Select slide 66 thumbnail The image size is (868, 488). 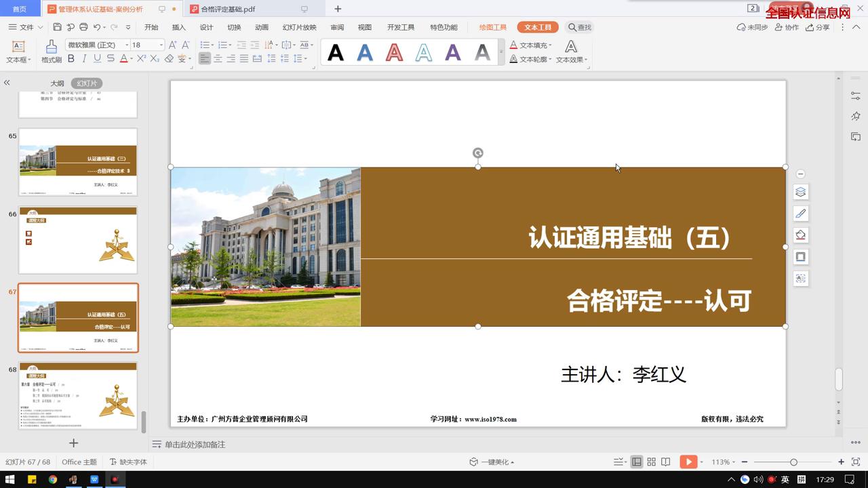click(x=78, y=240)
